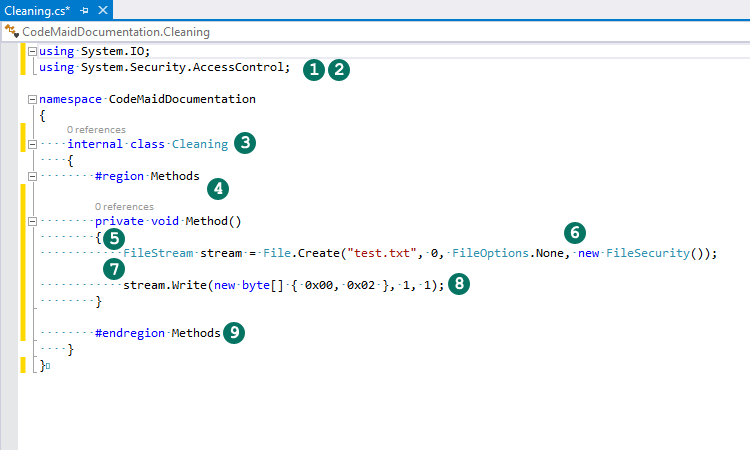The width and height of the screenshot is (750, 450).
Task: Click the class icon beside CodeMaidDocumentation.Cleaning
Action: click(11, 32)
